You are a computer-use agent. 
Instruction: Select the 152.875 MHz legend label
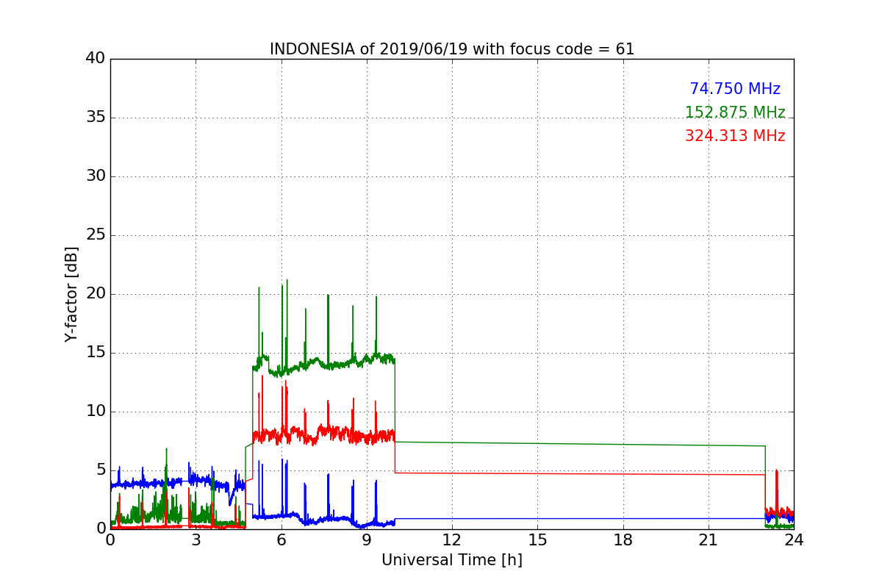(735, 112)
